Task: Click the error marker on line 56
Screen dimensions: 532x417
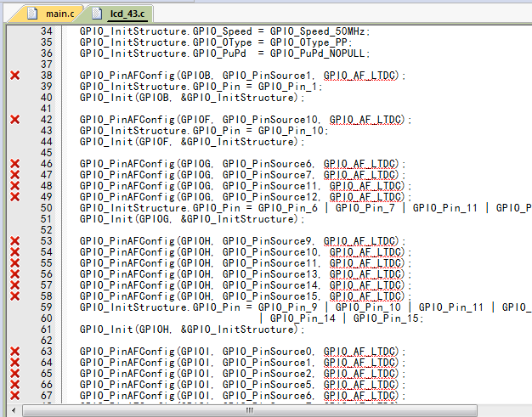Action: pos(15,274)
